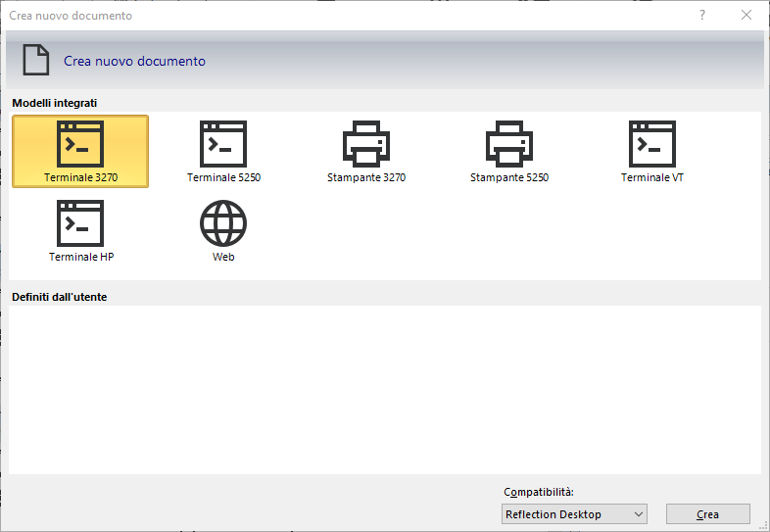Viewport: 770px width, 532px height.
Task: Pick the Stampante 3270 printer icon
Action: pyautogui.click(x=366, y=144)
